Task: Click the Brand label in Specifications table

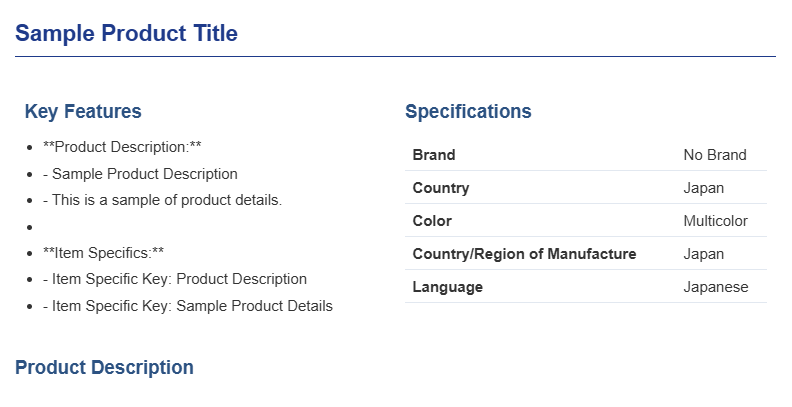Action: point(434,155)
